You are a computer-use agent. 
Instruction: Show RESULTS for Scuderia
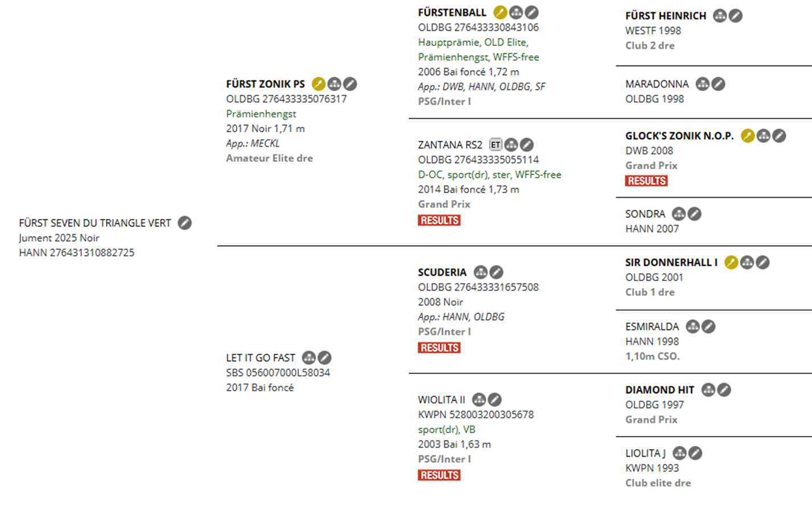[439, 348]
